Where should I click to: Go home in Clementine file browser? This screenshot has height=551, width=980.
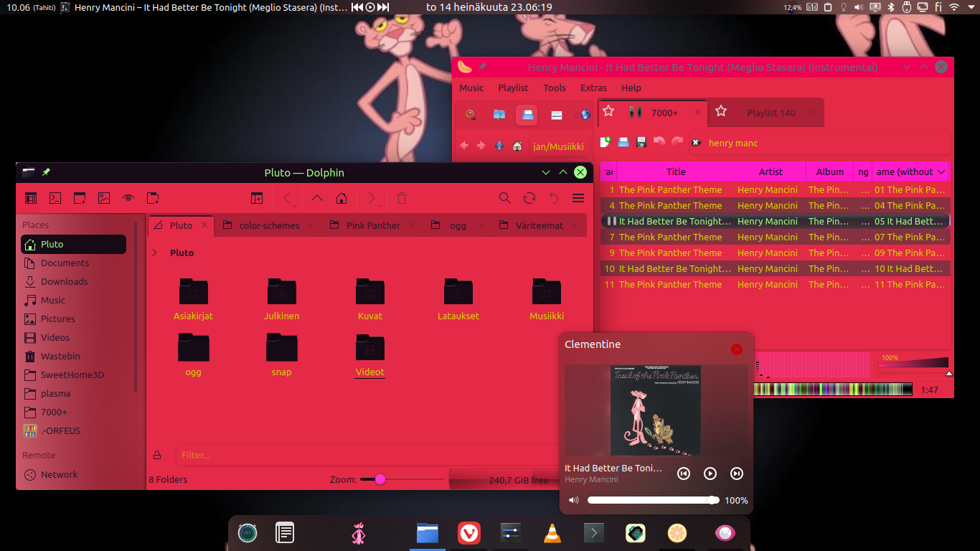[x=517, y=146]
